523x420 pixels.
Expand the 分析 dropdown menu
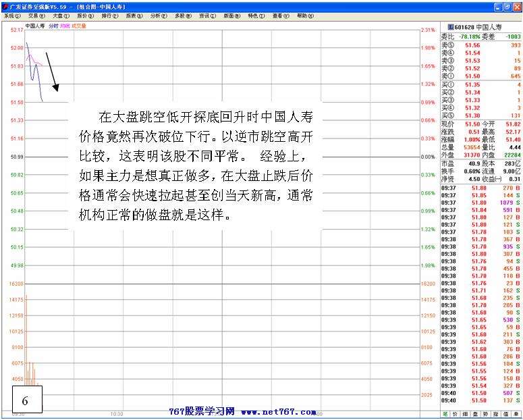(x=157, y=16)
